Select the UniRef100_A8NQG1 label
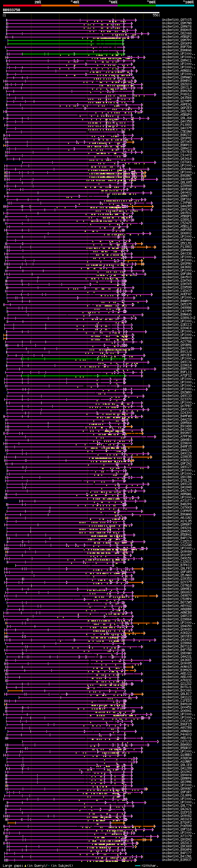Viewport: 197px width, 868px height. (x=177, y=71)
